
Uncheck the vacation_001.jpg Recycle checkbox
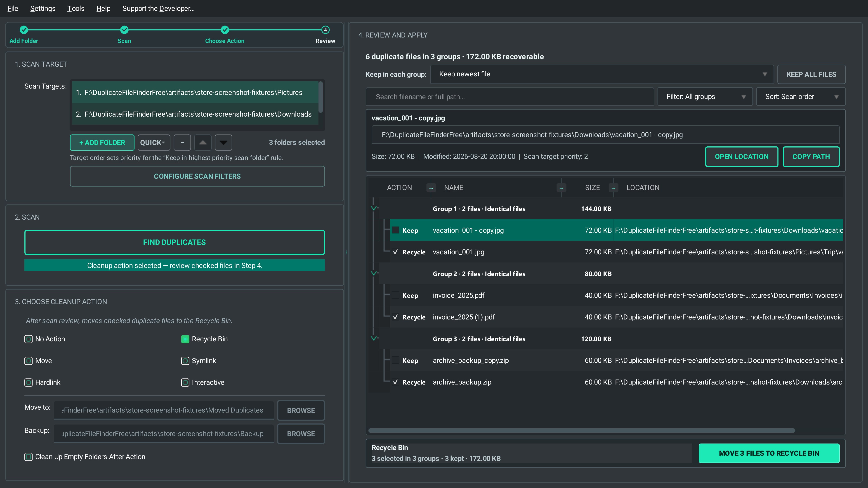[396, 252]
